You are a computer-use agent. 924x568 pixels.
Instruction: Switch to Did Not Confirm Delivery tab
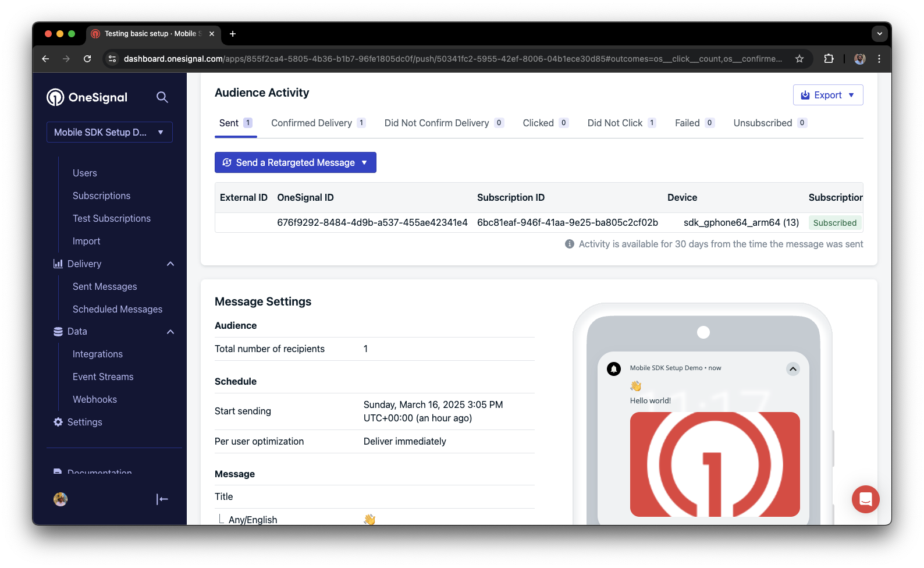tap(444, 123)
